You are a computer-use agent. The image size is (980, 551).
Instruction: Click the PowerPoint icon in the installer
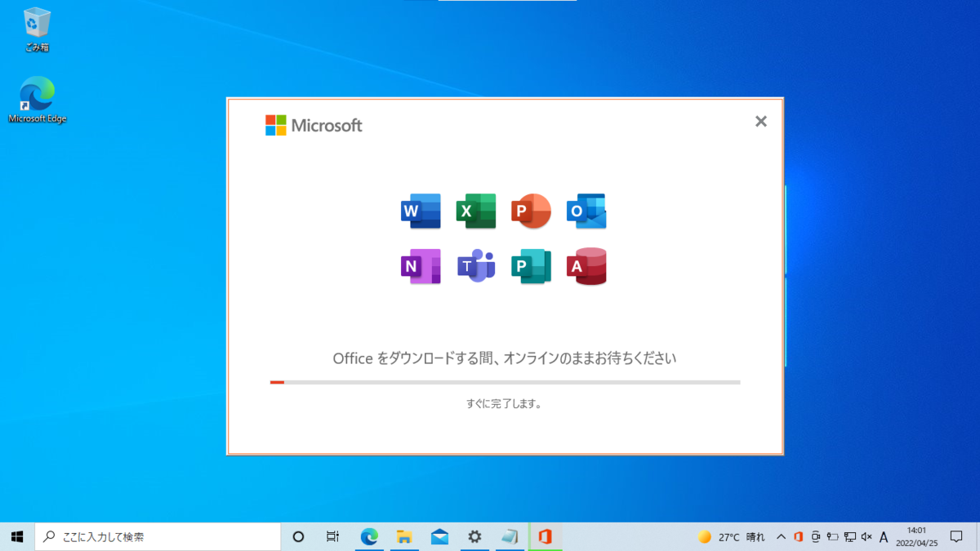[x=531, y=212]
